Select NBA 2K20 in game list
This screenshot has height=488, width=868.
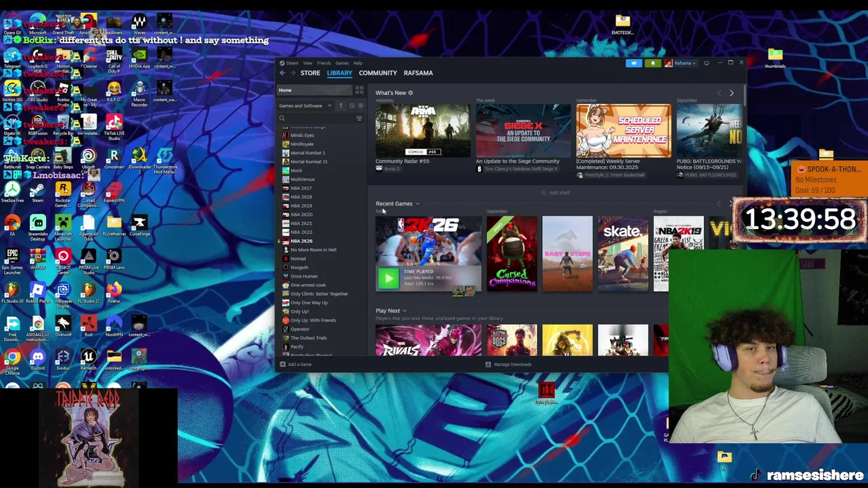301,215
